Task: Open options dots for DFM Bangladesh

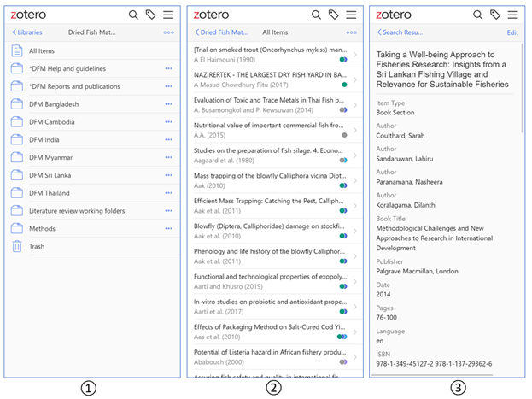Action: [168, 104]
